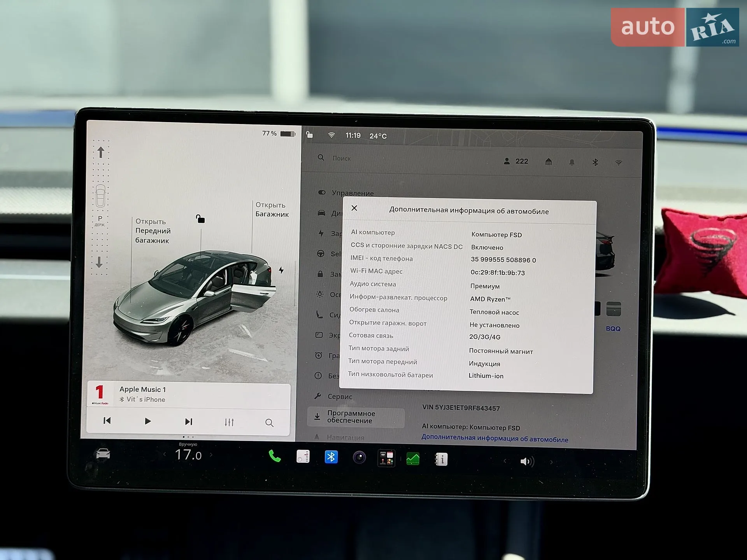The image size is (747, 560).
Task: Tap the Lithium-ion battery value
Action: [486, 376]
